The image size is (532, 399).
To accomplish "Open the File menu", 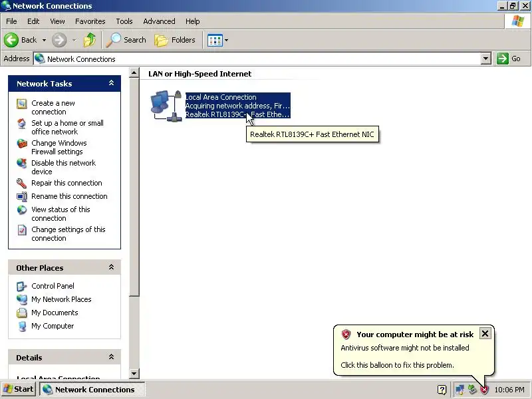I will coord(11,21).
